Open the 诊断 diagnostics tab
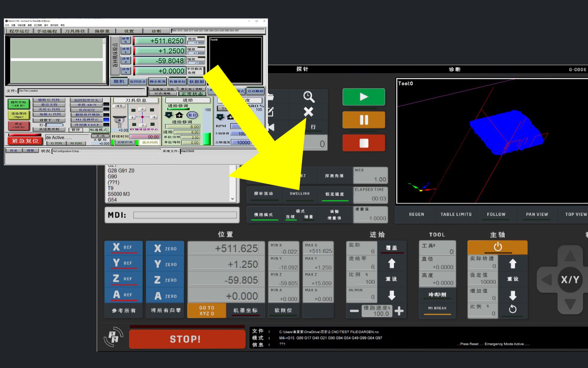588x368 pixels. (454, 69)
